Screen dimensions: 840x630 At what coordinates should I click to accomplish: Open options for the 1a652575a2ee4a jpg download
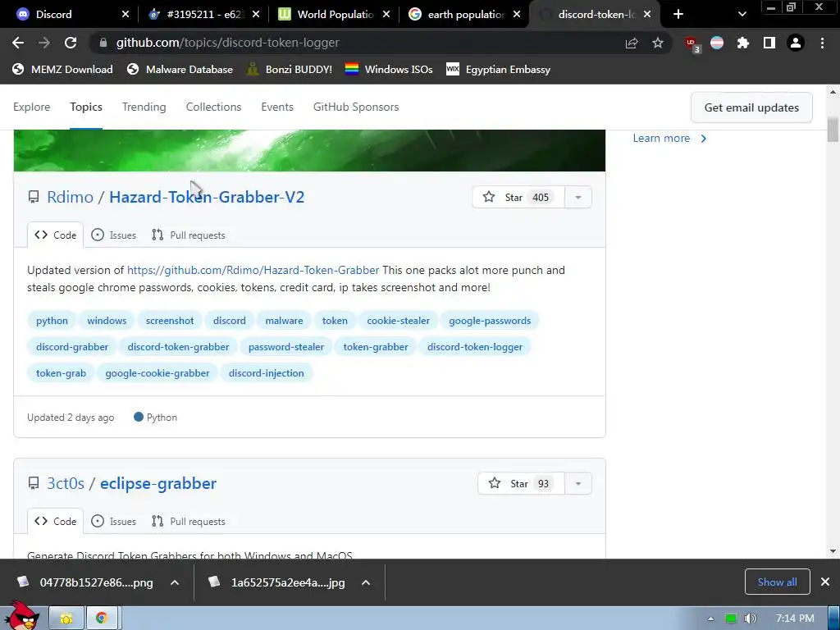[x=366, y=583]
